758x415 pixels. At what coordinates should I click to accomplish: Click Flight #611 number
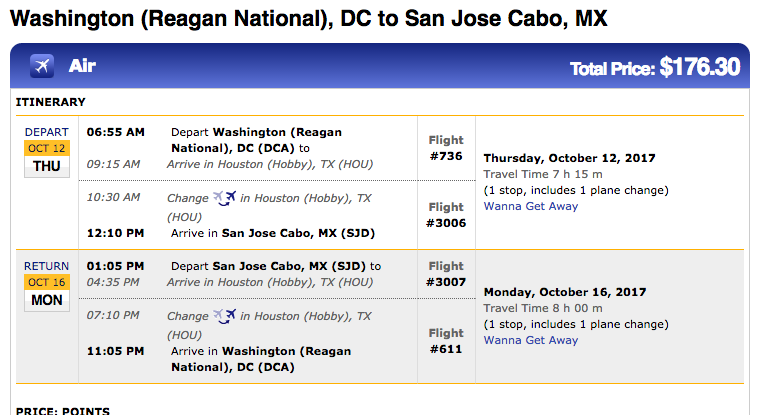tap(446, 349)
